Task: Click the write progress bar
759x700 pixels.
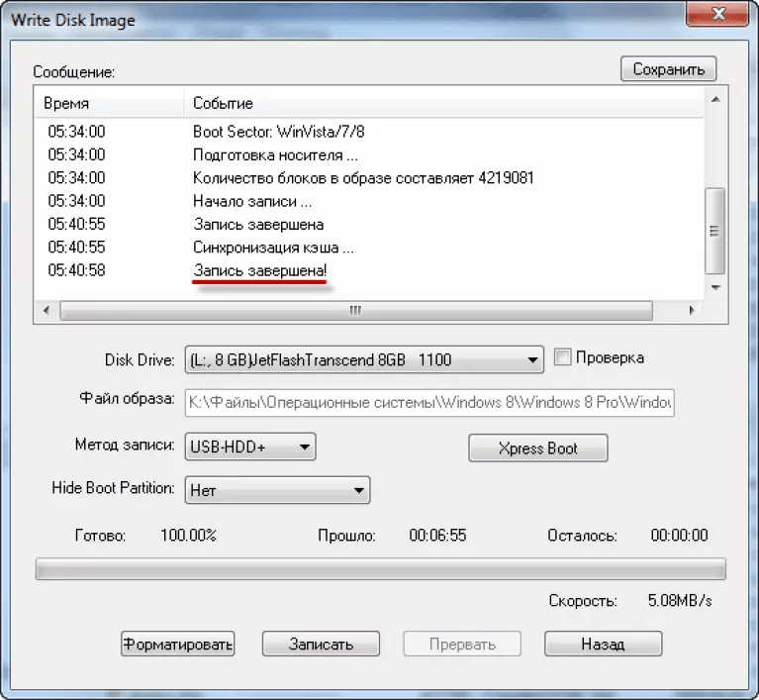Action: 380,568
